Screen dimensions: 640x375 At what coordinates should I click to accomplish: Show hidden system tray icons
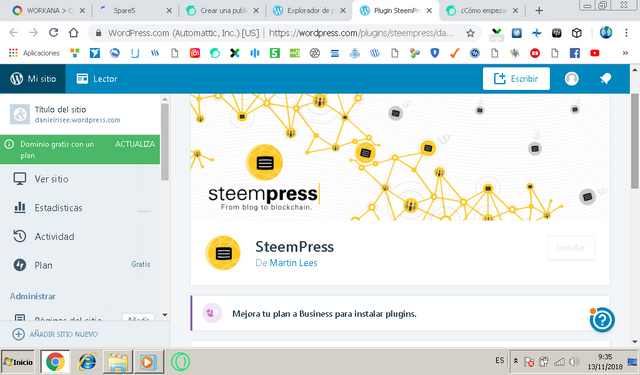click(x=516, y=361)
